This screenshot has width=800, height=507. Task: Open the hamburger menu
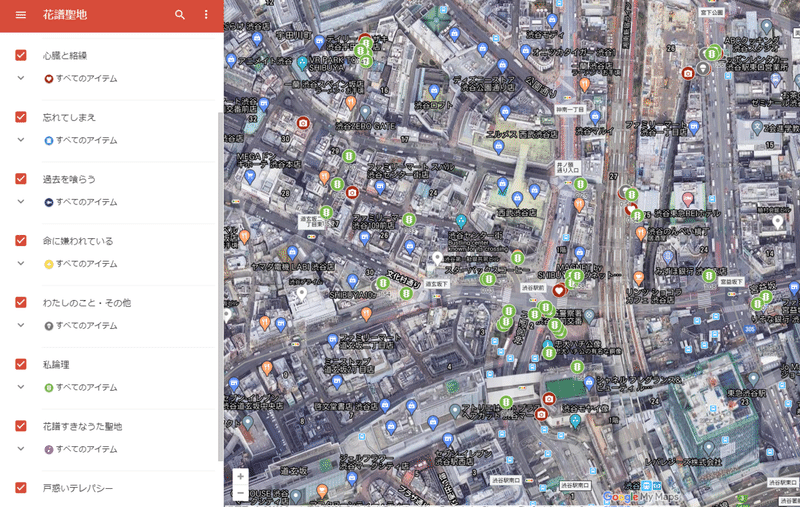pyautogui.click(x=20, y=15)
